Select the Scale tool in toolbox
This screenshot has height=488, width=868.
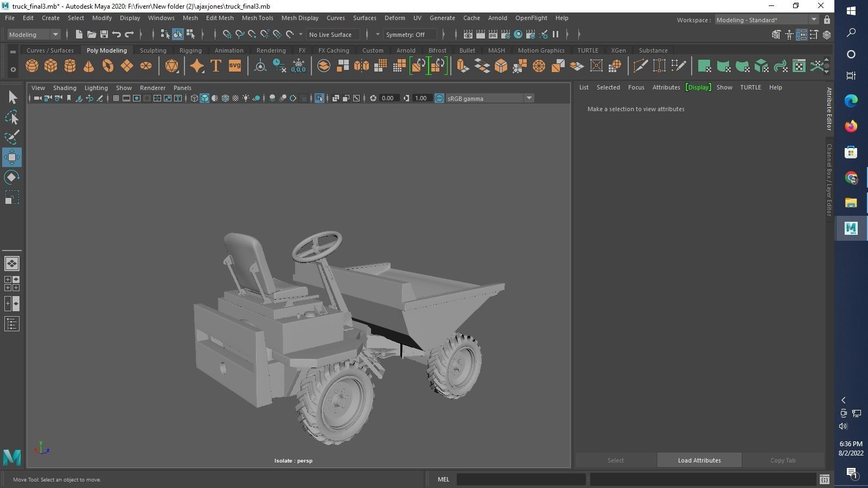click(x=12, y=197)
